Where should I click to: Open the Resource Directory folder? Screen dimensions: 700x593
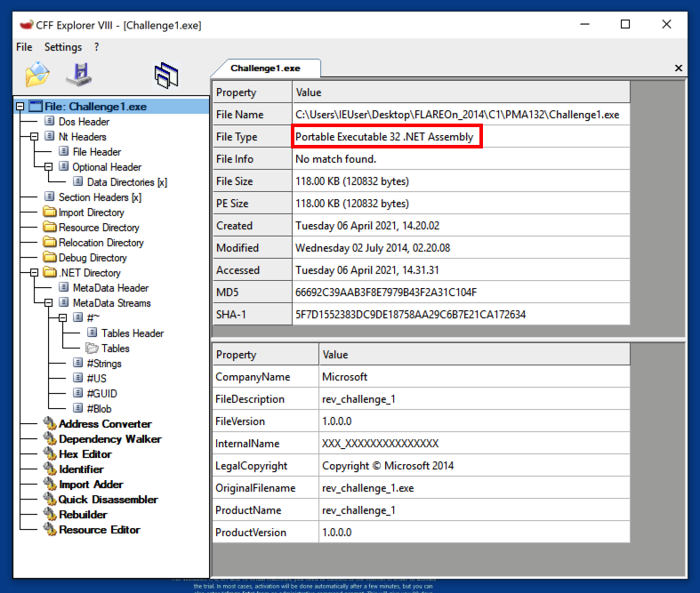(x=99, y=228)
